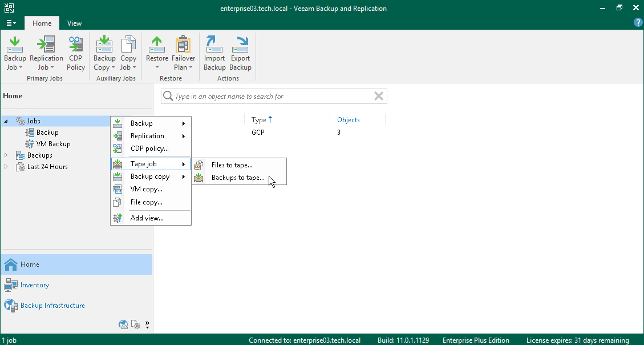Click the Backup Infrastructure globe icon
Image resolution: width=644 pixels, height=345 pixels.
(11, 306)
